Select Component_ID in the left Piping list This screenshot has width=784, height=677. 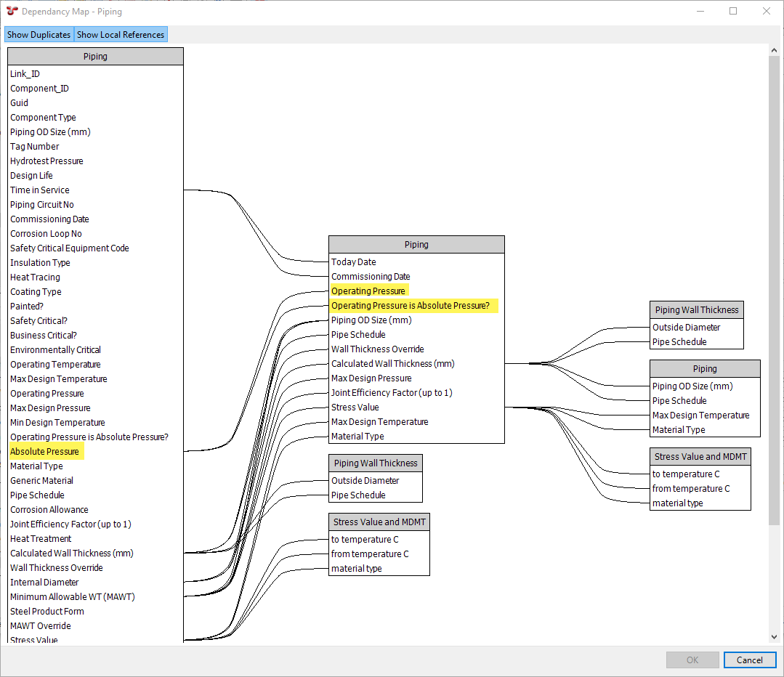click(x=39, y=89)
